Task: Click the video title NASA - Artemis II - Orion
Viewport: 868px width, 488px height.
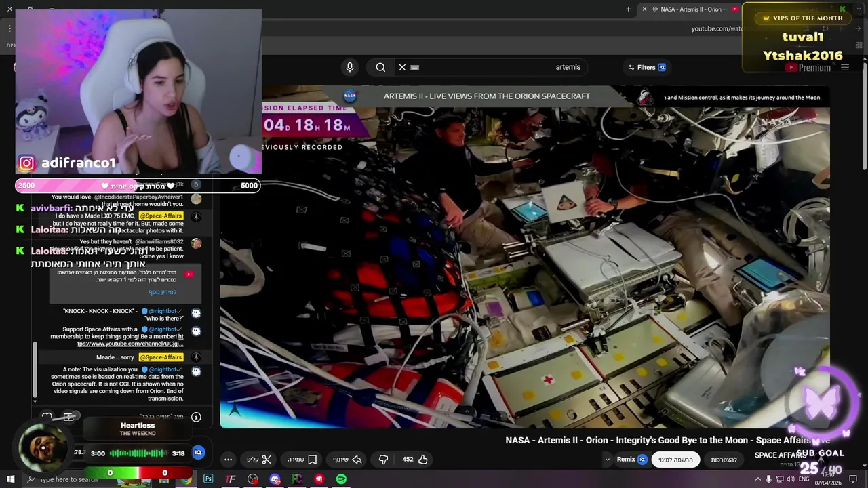Action: 667,440
